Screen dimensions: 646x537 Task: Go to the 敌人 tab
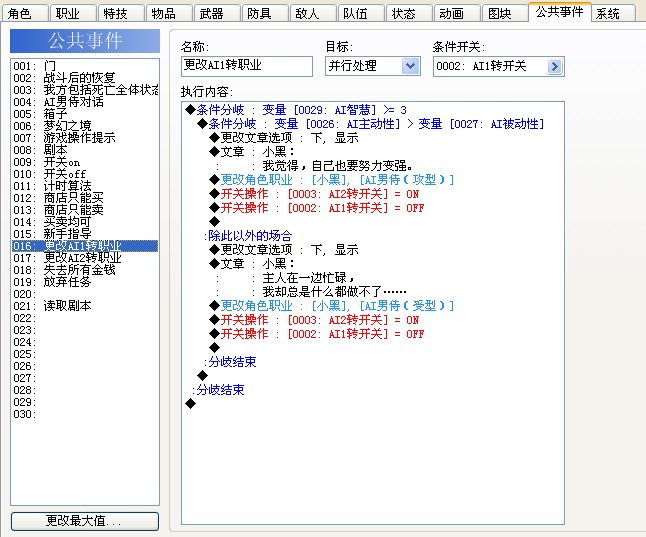tap(313, 13)
